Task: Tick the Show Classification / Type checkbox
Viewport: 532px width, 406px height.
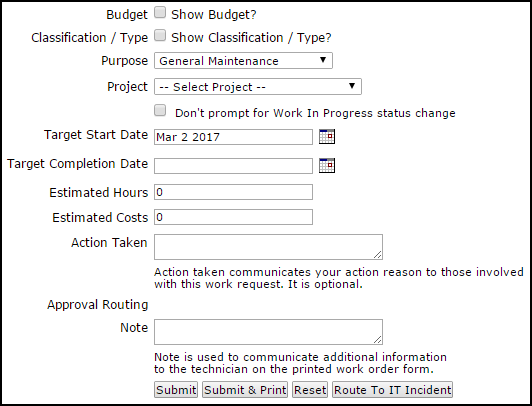Action: click(x=160, y=36)
